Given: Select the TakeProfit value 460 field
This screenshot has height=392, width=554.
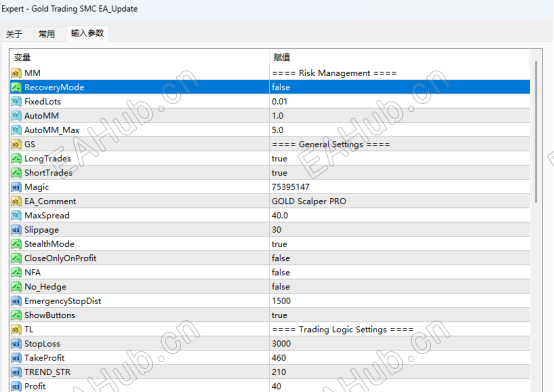Looking at the screenshot, I should [400, 358].
